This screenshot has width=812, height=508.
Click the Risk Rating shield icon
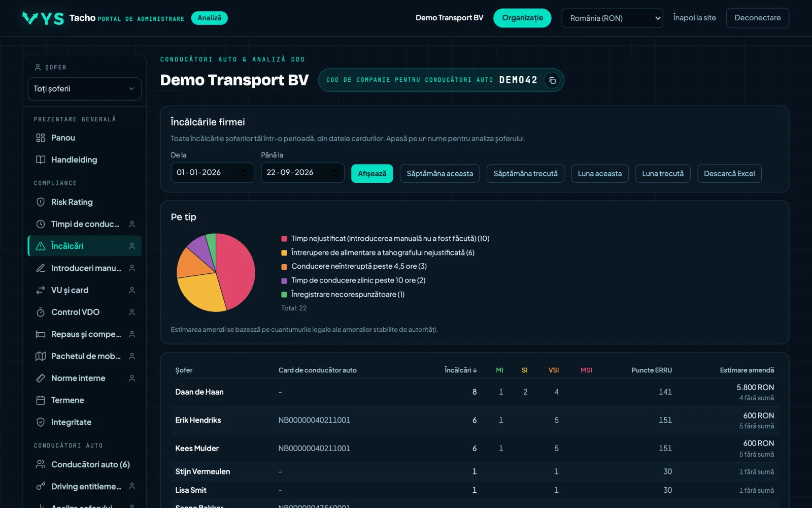[41, 202]
